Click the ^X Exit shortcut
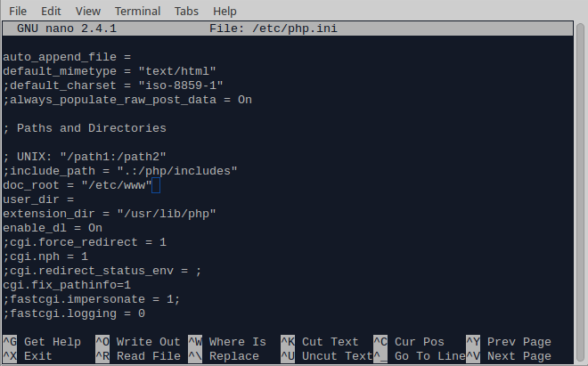The width and height of the screenshot is (588, 366). [28, 356]
